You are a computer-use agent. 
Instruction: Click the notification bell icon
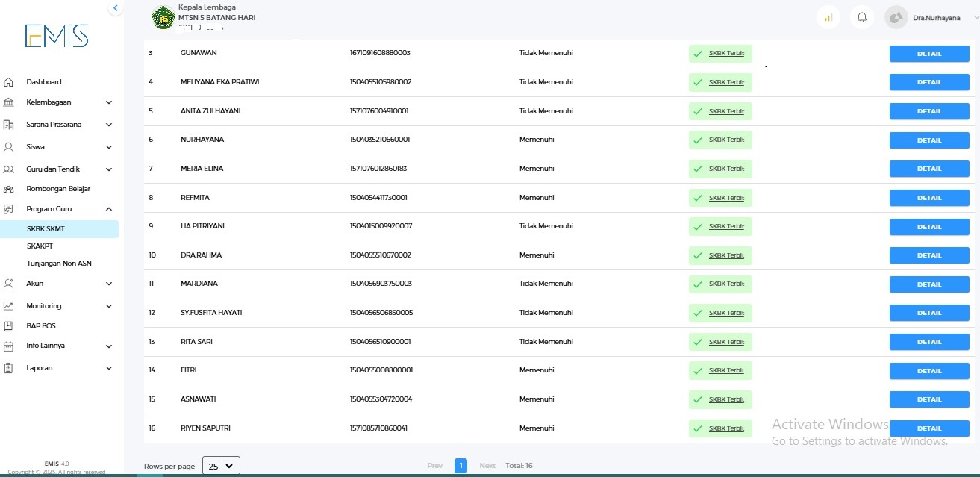(x=862, y=18)
